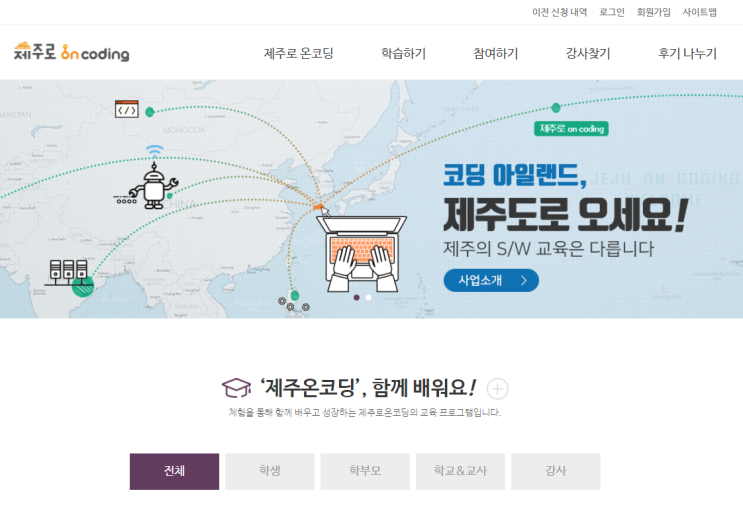Click the laptop keyboard illustration
The width and height of the screenshot is (743, 517).
(x=362, y=254)
